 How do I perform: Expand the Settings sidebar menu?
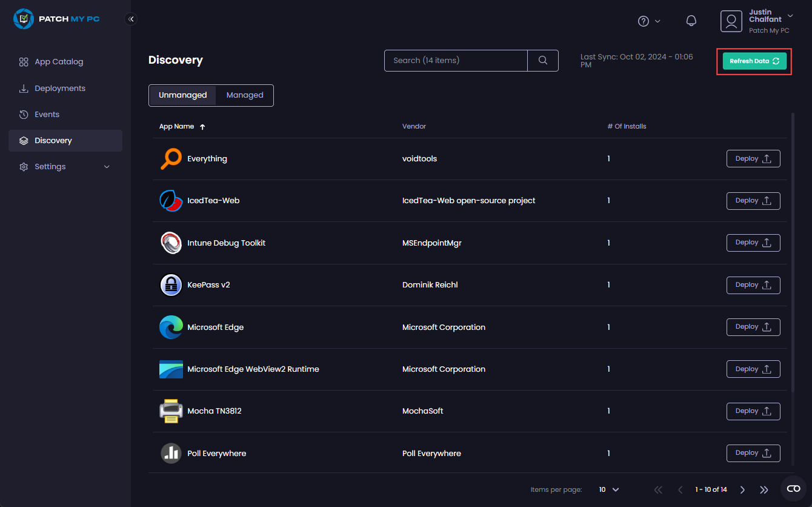(65, 167)
